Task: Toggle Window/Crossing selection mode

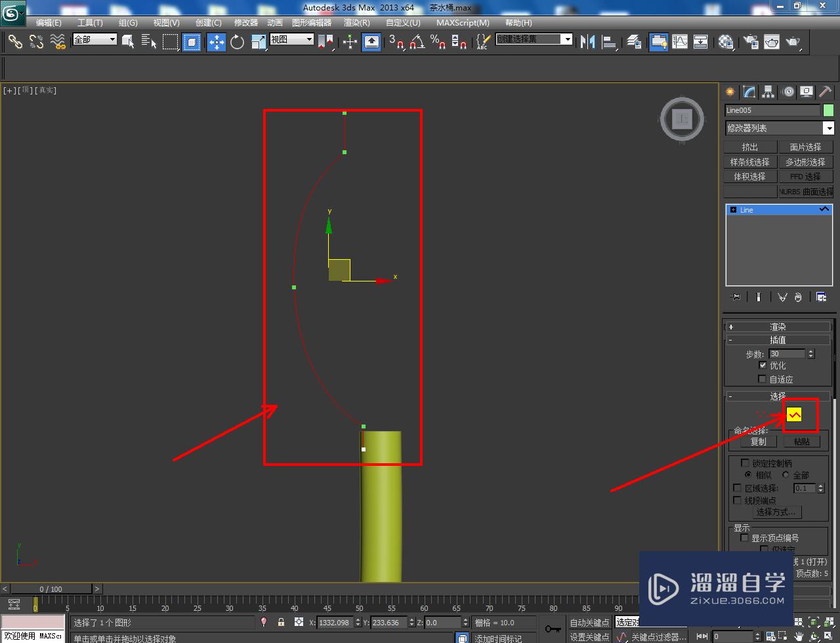Action: point(192,41)
